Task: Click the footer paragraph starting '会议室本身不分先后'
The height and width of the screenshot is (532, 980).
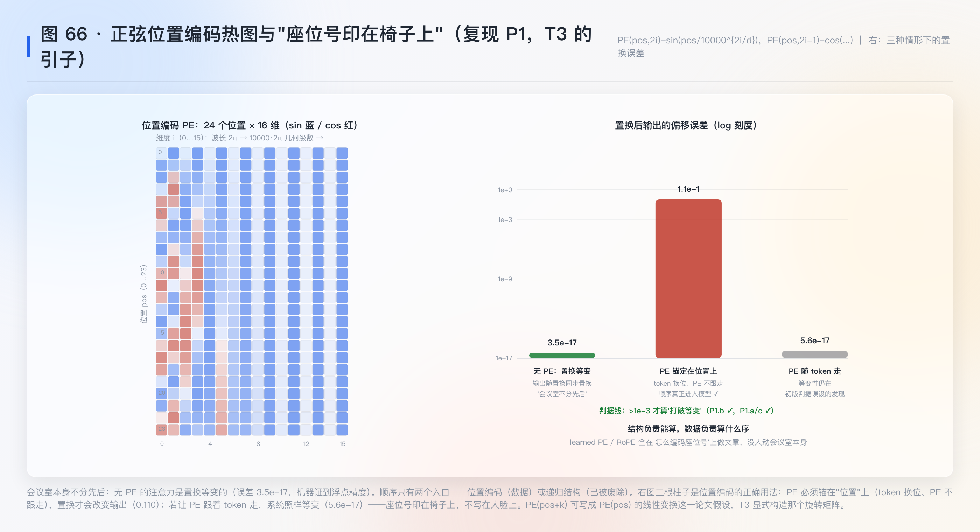Action: (x=490, y=498)
